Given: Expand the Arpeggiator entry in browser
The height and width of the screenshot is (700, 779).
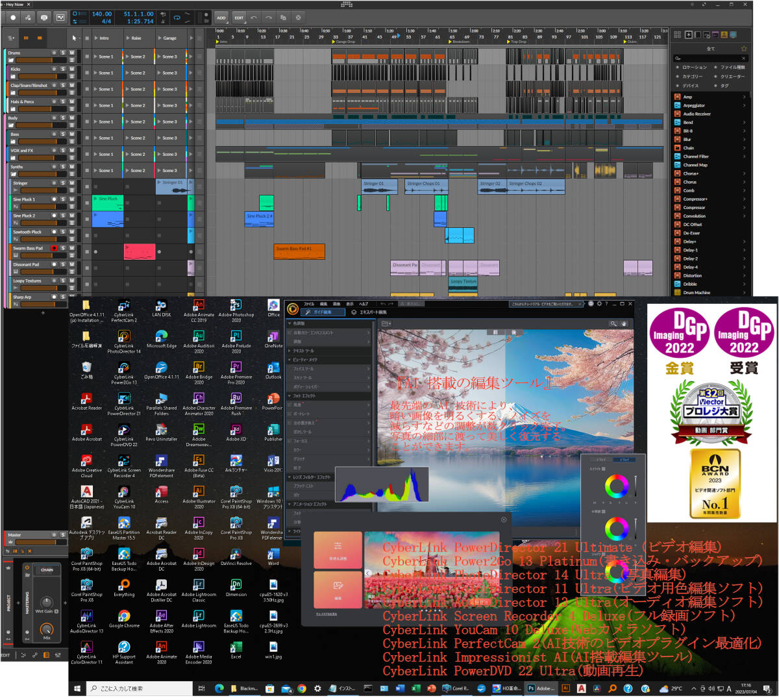Looking at the screenshot, I should pos(744,105).
